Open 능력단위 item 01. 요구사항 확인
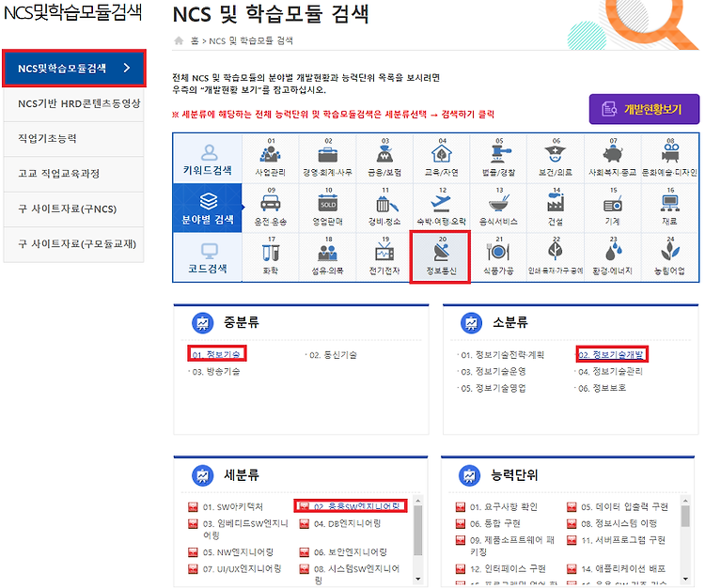 tap(504, 506)
